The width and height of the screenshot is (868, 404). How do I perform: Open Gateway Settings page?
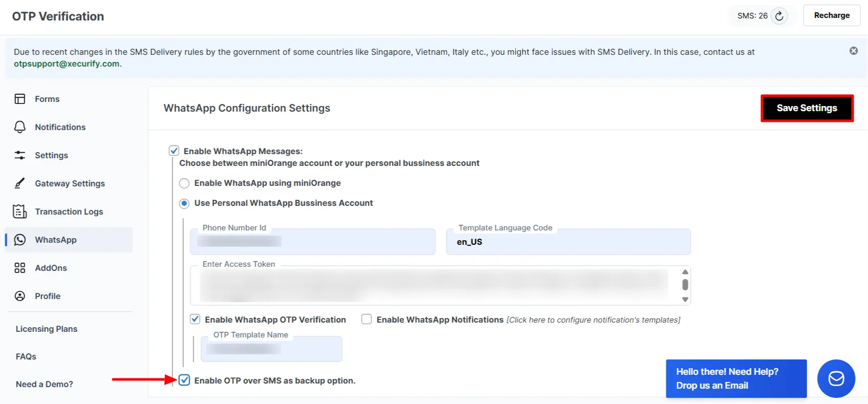pos(70,183)
